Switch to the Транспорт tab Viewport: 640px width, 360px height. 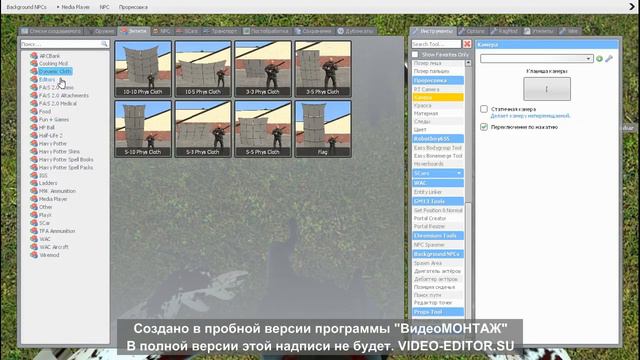(x=220, y=31)
